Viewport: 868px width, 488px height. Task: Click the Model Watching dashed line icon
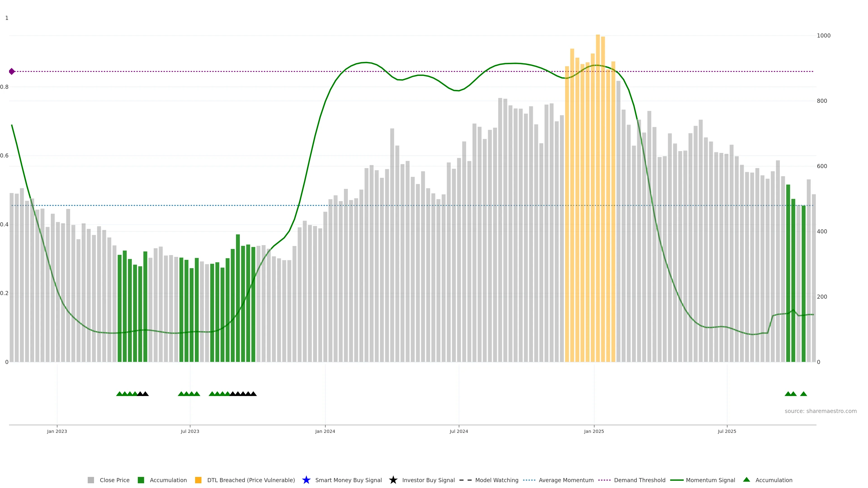tap(465, 480)
